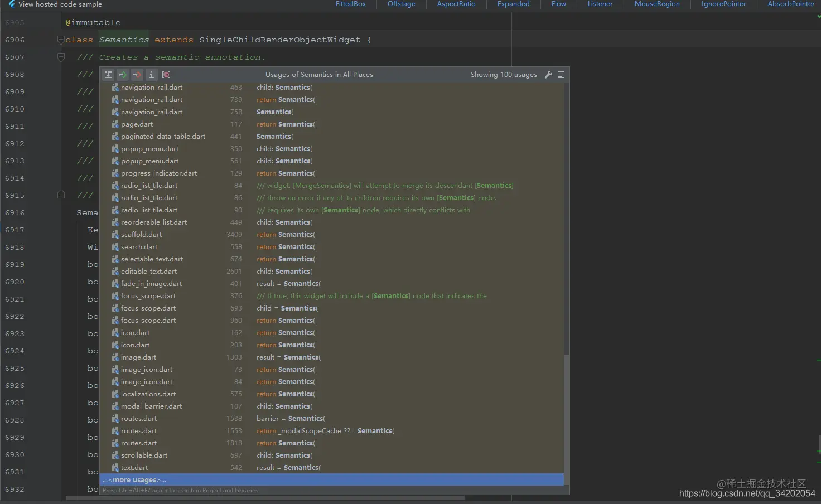Screen dimensions: 821x504
Task: Select routes.dart usage at line 1553
Action: [332, 431]
